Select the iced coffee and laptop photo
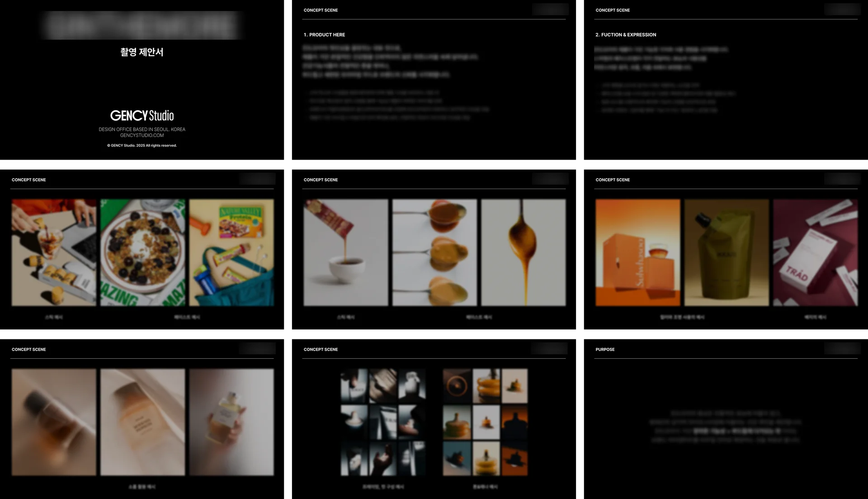 click(x=54, y=252)
